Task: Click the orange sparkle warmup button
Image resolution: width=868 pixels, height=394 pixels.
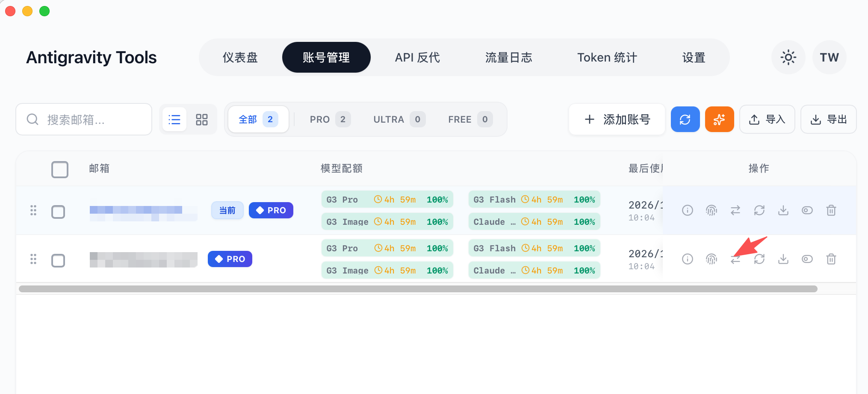Action: pos(720,119)
